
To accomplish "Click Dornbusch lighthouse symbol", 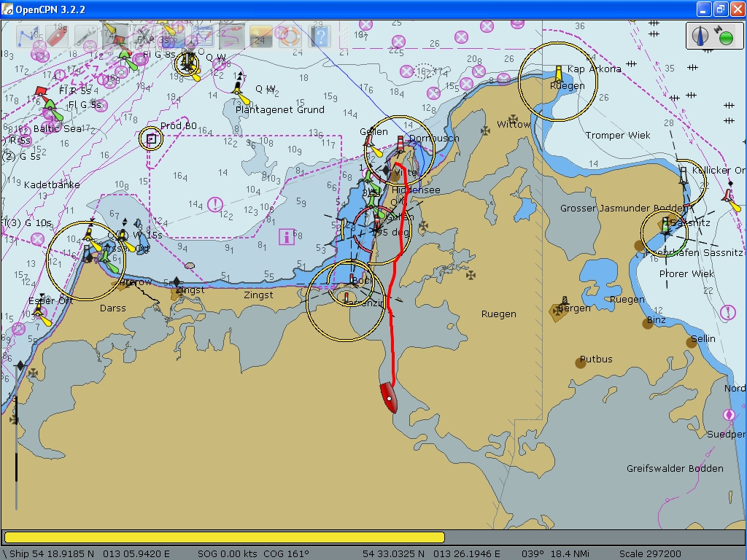I will 400,144.
